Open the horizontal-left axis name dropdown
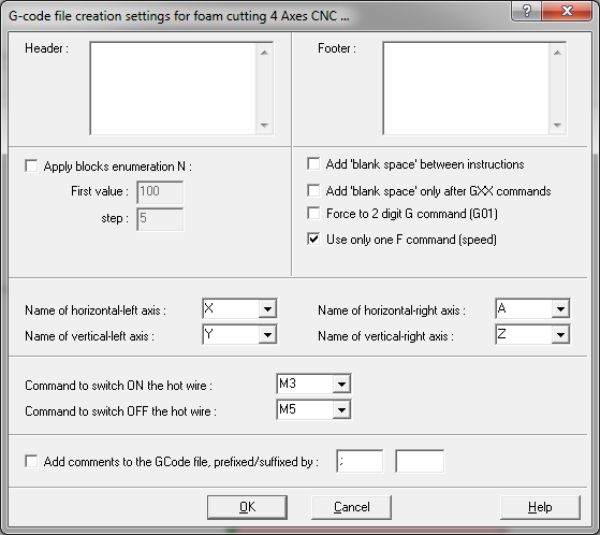 click(x=267, y=308)
